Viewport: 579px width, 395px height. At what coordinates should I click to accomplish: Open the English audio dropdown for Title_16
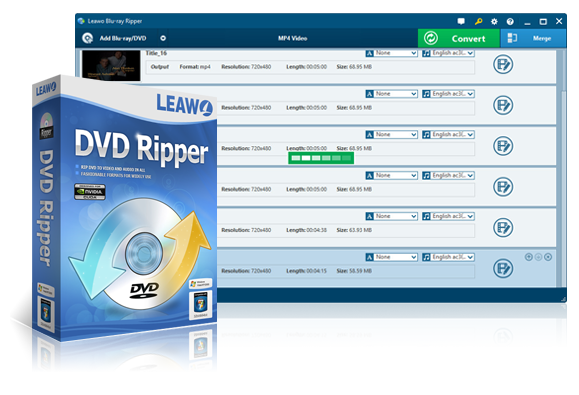tap(453, 53)
